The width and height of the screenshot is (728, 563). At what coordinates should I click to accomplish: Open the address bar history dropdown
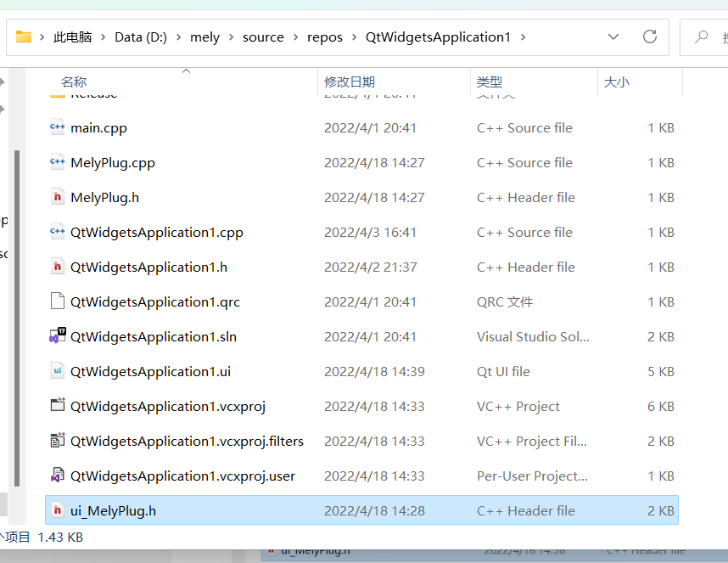coord(613,37)
